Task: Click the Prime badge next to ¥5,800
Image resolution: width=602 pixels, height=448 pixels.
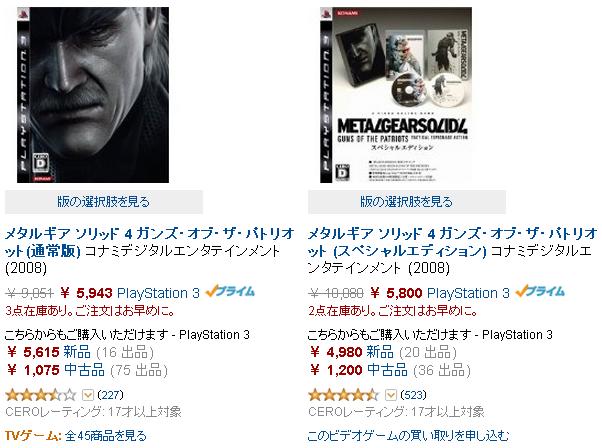Action: point(540,292)
